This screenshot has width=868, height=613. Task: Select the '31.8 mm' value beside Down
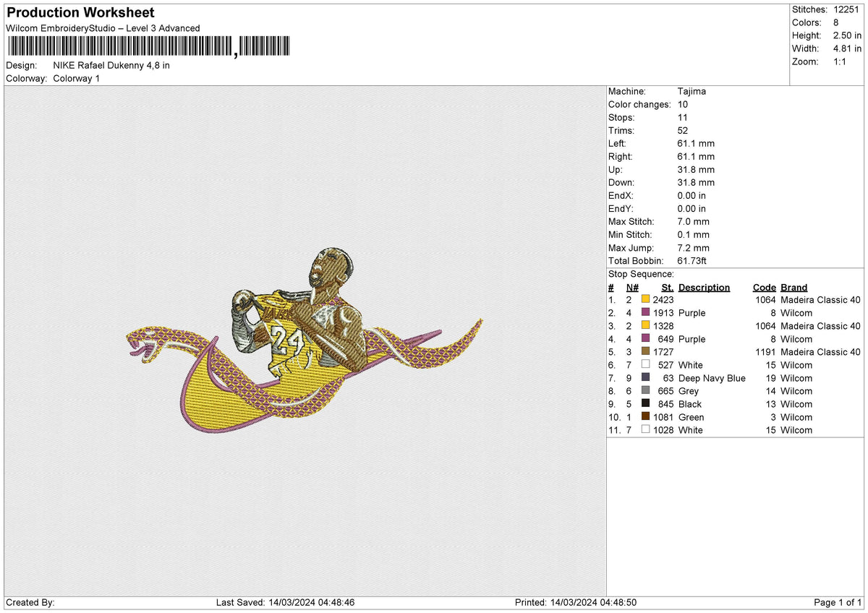(696, 182)
